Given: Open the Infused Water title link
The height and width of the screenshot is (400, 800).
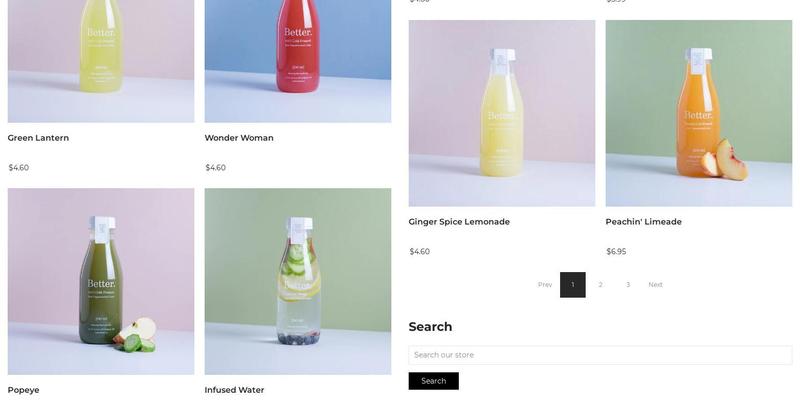Looking at the screenshot, I should [234, 390].
